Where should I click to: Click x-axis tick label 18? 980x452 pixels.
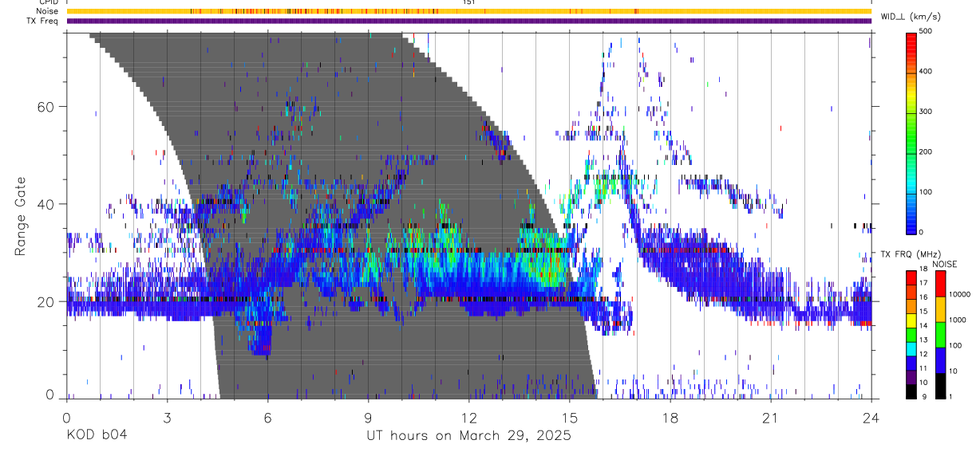[670, 418]
